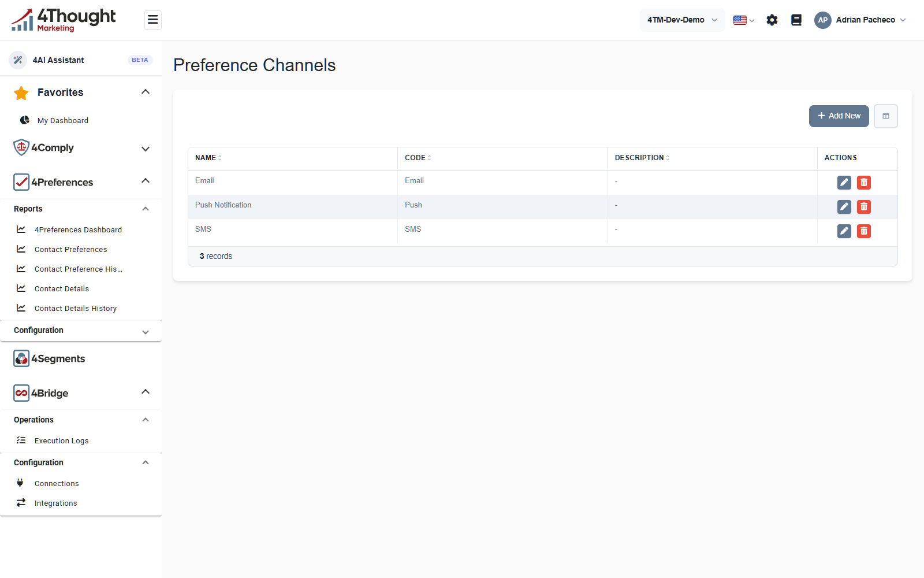This screenshot has height=578, width=924.
Task: Click the 4Preferences checkmark icon
Action: [x=21, y=182]
